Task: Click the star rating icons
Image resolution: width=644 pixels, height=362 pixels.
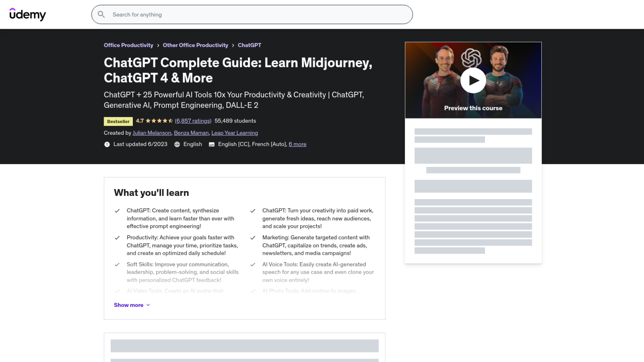Action: pos(159,121)
